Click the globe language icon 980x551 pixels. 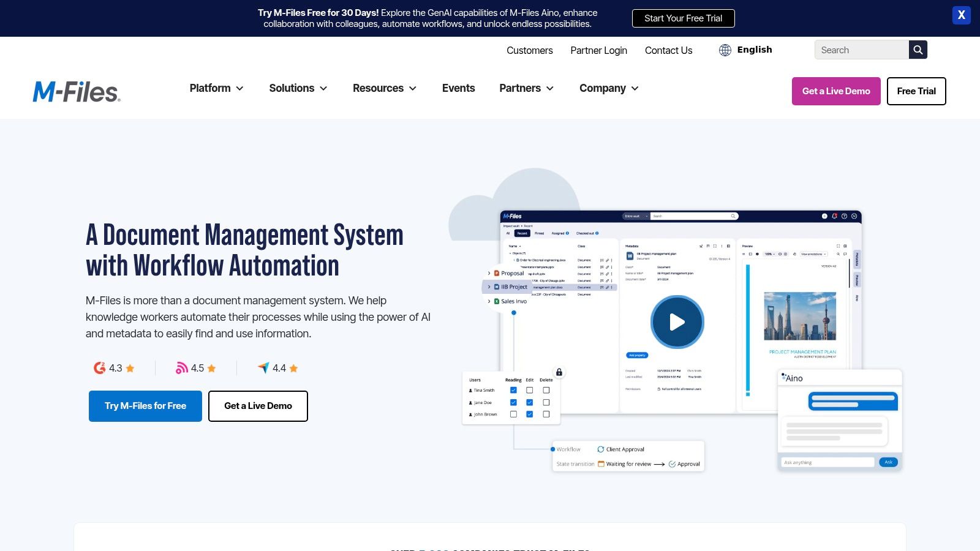tap(725, 50)
